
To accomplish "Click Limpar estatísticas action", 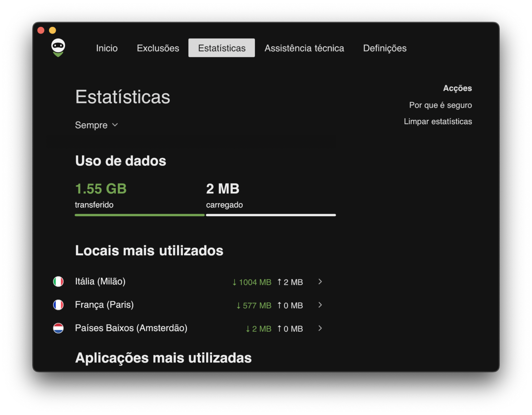I will 438,122.
